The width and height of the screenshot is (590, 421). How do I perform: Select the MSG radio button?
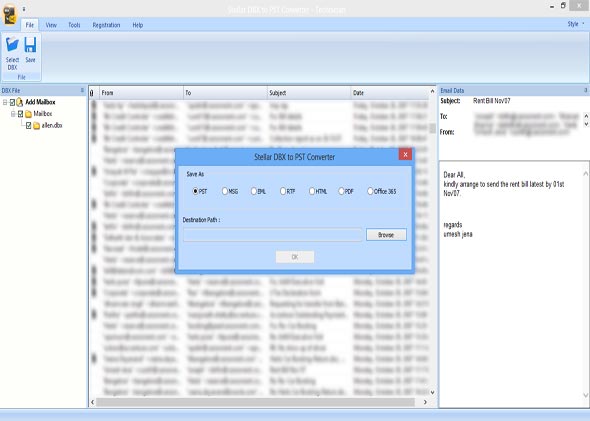(225, 191)
